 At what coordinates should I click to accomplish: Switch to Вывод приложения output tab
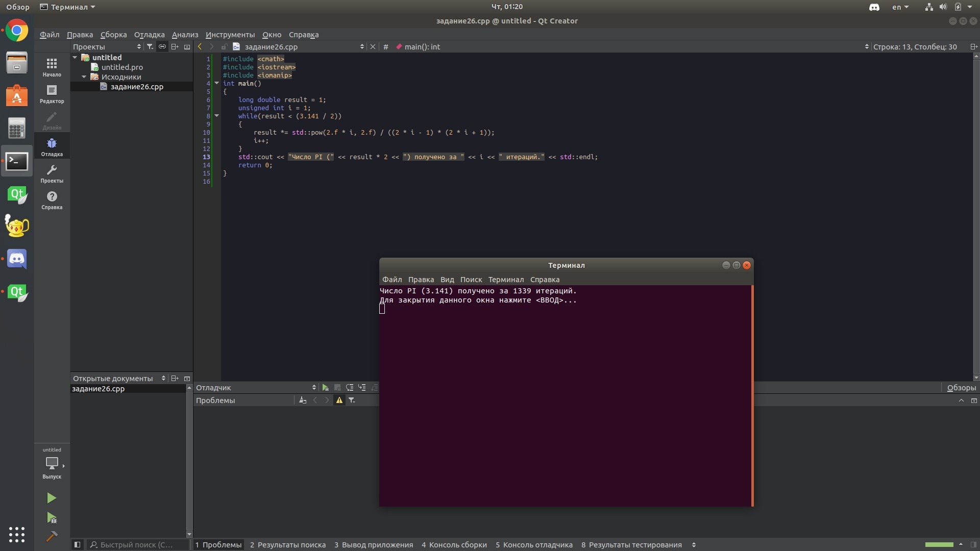click(373, 544)
